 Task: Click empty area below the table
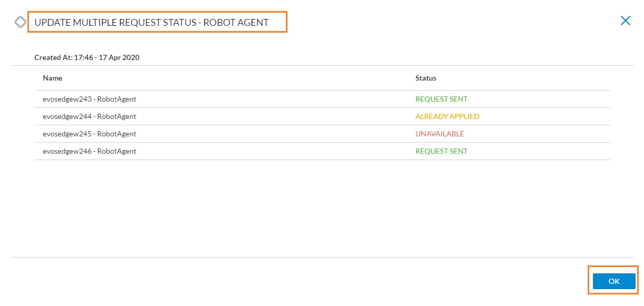[x=322, y=208]
